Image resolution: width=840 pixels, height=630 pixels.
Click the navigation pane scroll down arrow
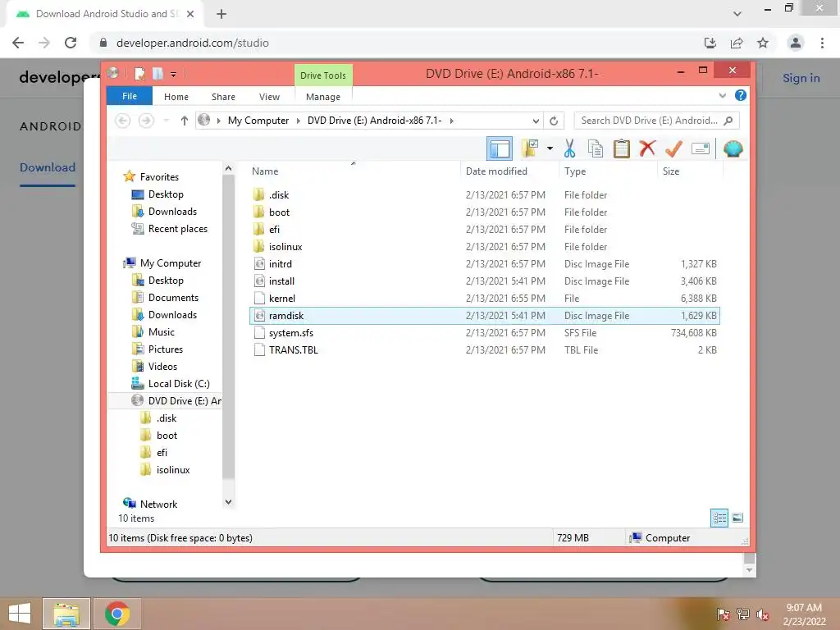point(228,502)
